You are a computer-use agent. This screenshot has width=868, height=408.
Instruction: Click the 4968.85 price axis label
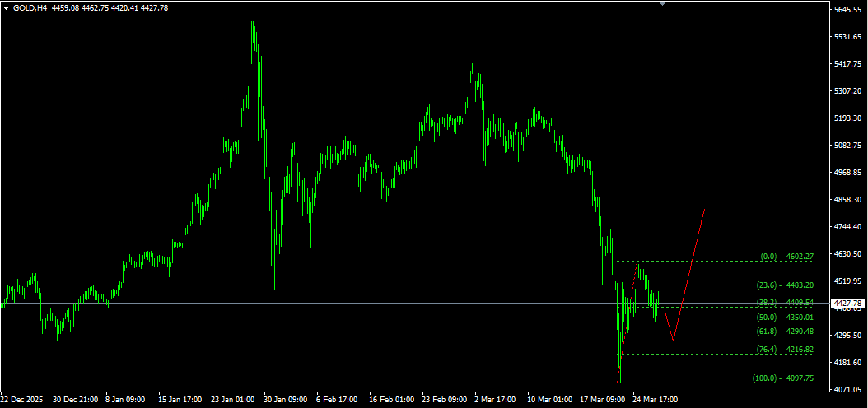point(848,173)
